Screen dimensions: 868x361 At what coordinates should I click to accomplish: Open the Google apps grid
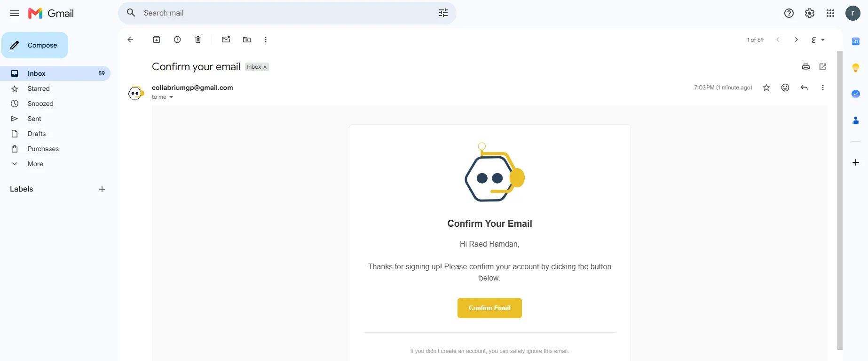point(830,13)
